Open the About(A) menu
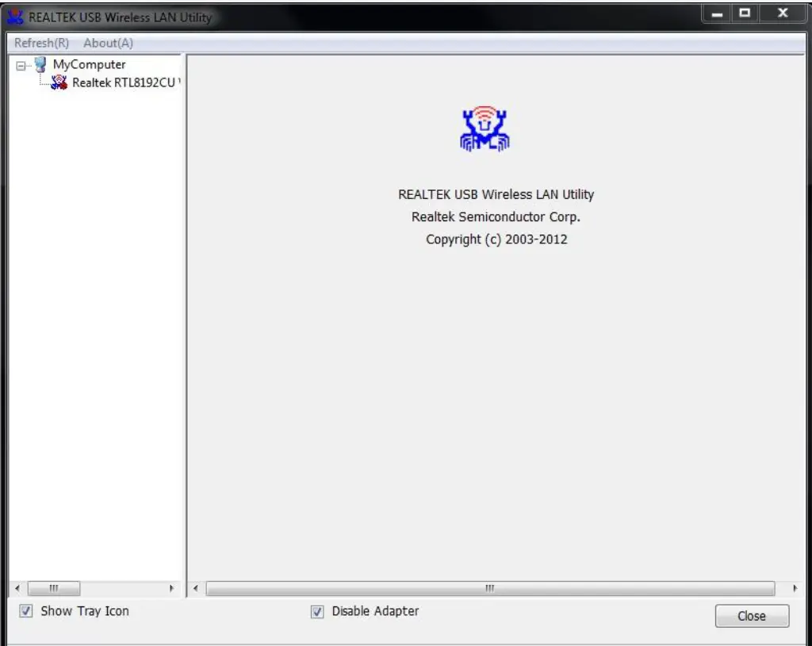 pos(108,43)
